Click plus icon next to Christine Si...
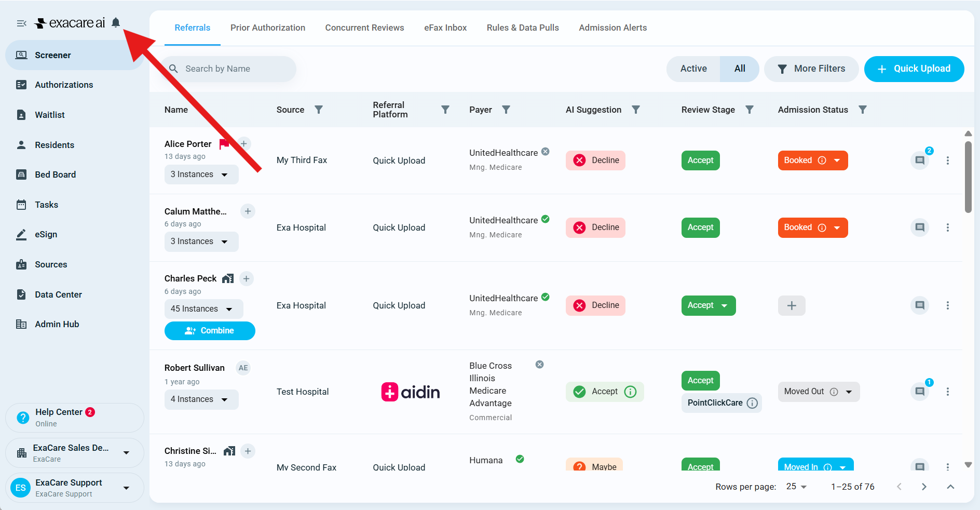Viewport: 980px width, 510px height. [x=248, y=451]
